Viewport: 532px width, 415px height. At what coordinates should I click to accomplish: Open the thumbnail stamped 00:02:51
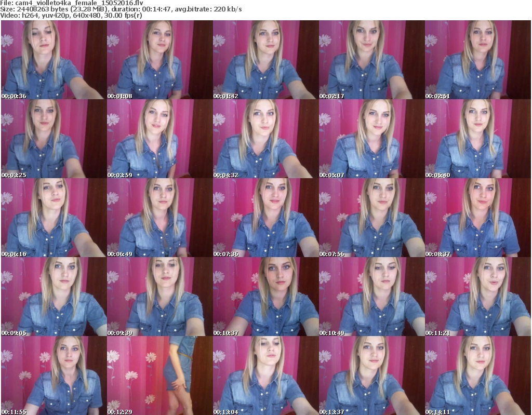point(478,60)
